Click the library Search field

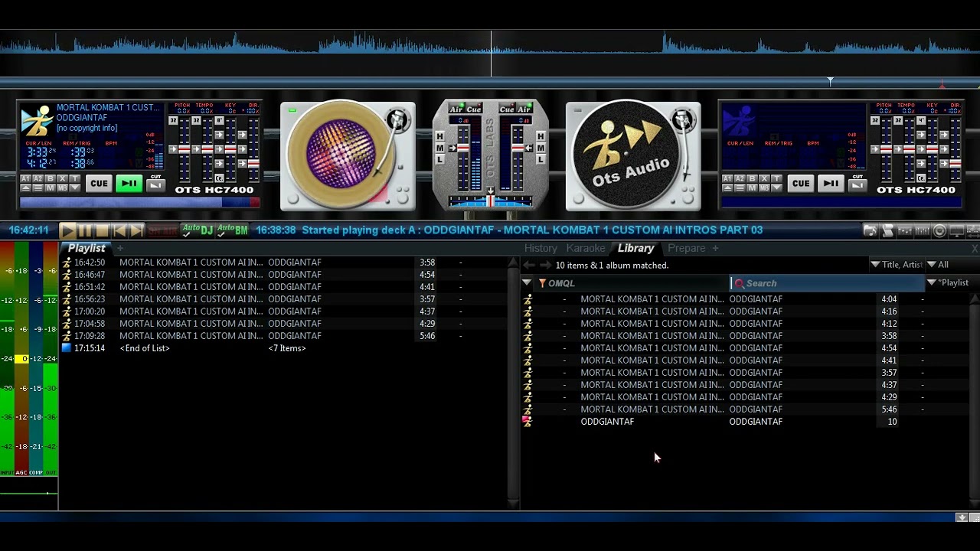pyautogui.click(x=828, y=283)
